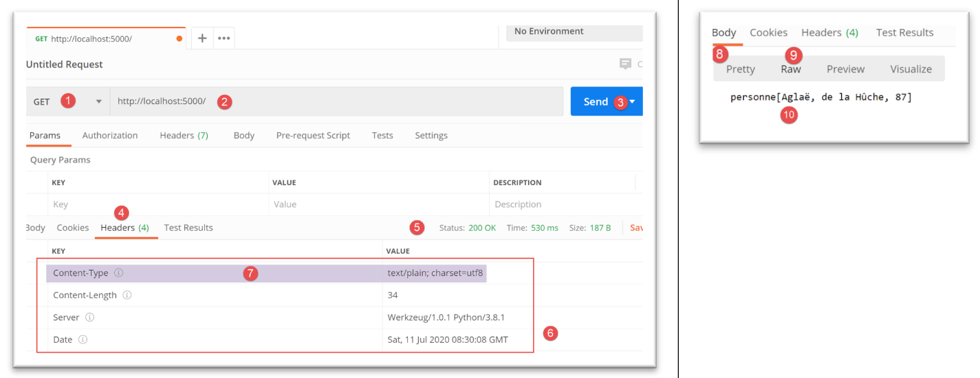Click the info icon beside Date header
This screenshot has height=378, width=980.
pos(83,339)
